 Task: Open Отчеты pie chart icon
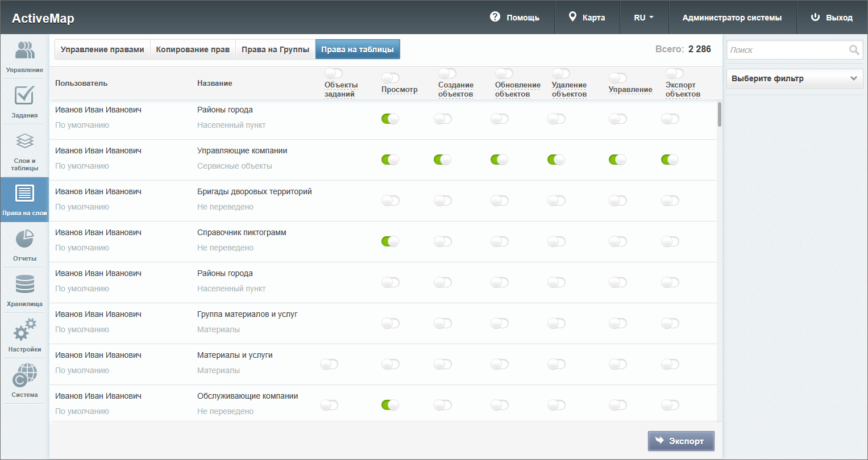pyautogui.click(x=24, y=239)
